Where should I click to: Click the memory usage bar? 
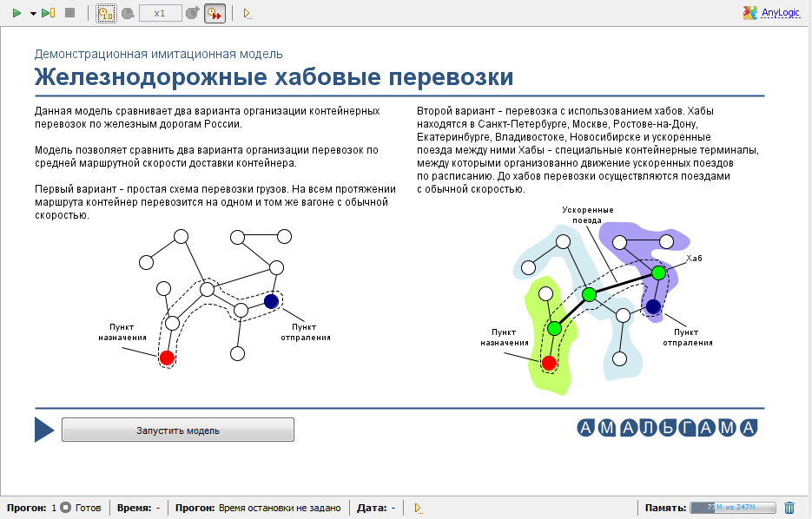coord(733,508)
